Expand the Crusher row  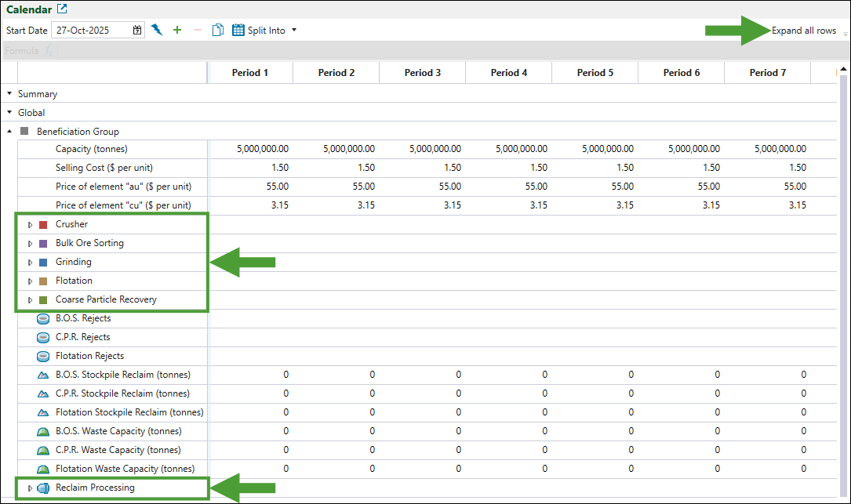[31, 224]
